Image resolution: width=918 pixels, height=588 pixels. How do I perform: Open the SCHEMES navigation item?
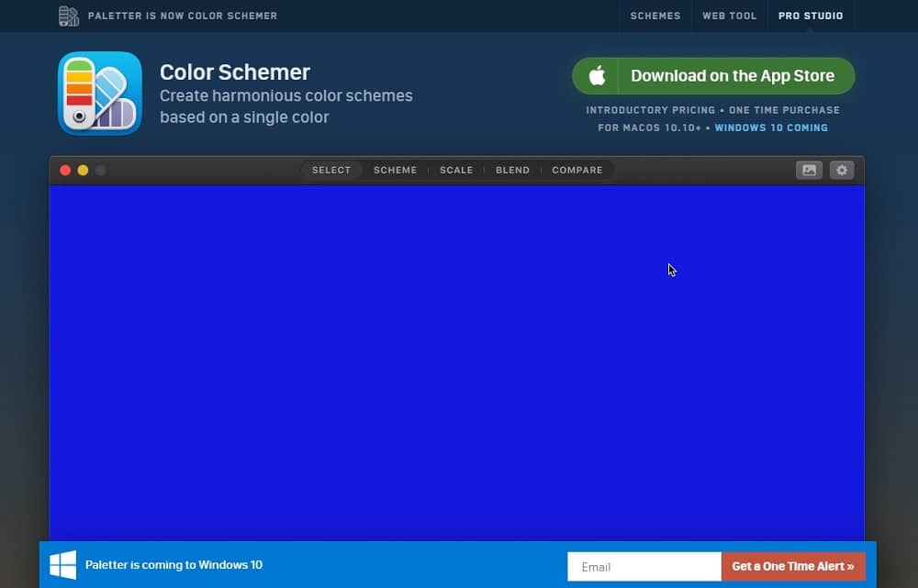655,16
